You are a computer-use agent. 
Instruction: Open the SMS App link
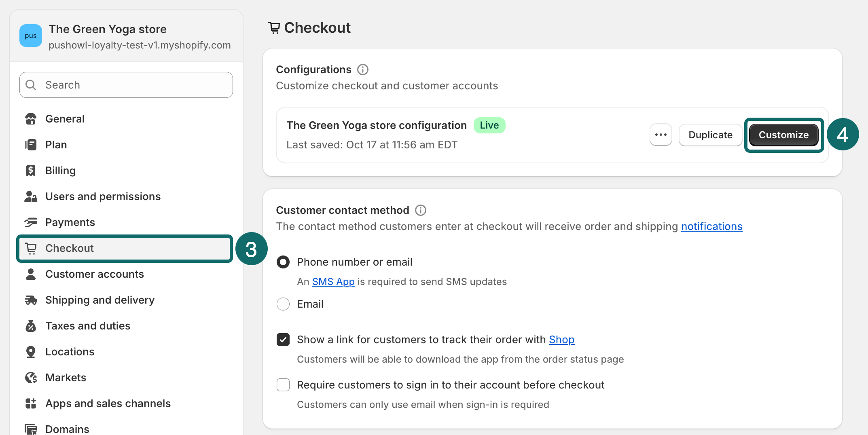pos(332,281)
